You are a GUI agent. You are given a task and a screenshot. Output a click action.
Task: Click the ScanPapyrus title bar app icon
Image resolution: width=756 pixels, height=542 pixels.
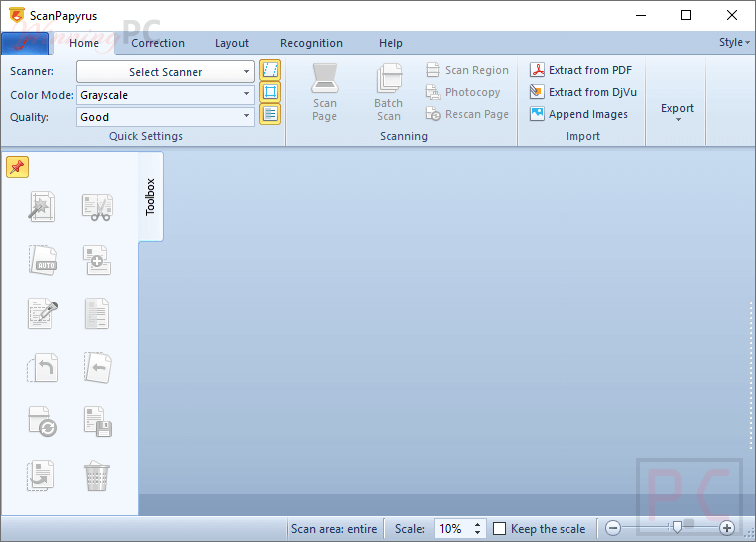(16, 15)
